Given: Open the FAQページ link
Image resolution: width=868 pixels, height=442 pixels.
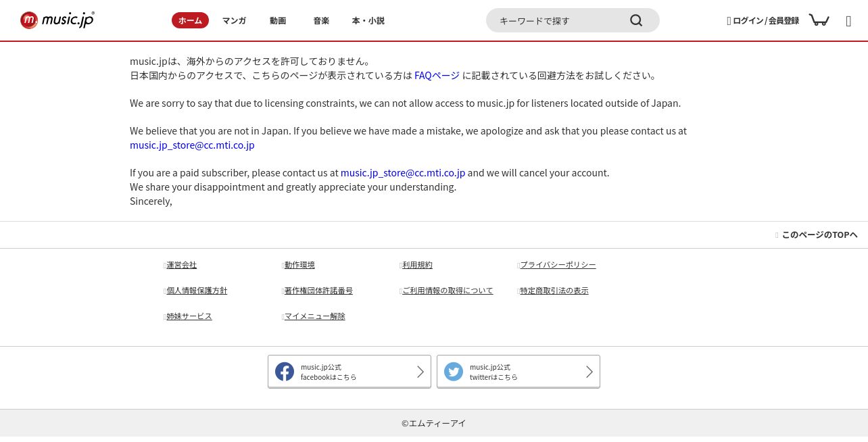Looking at the screenshot, I should [x=437, y=76].
